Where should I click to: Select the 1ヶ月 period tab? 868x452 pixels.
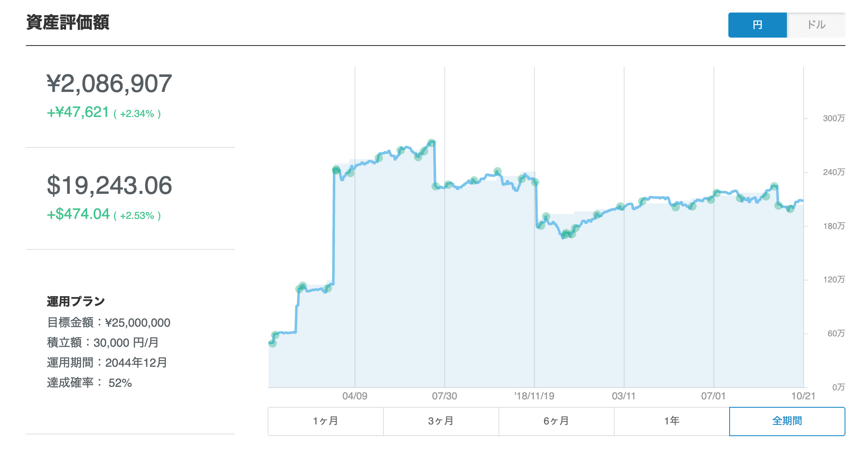pyautogui.click(x=325, y=421)
